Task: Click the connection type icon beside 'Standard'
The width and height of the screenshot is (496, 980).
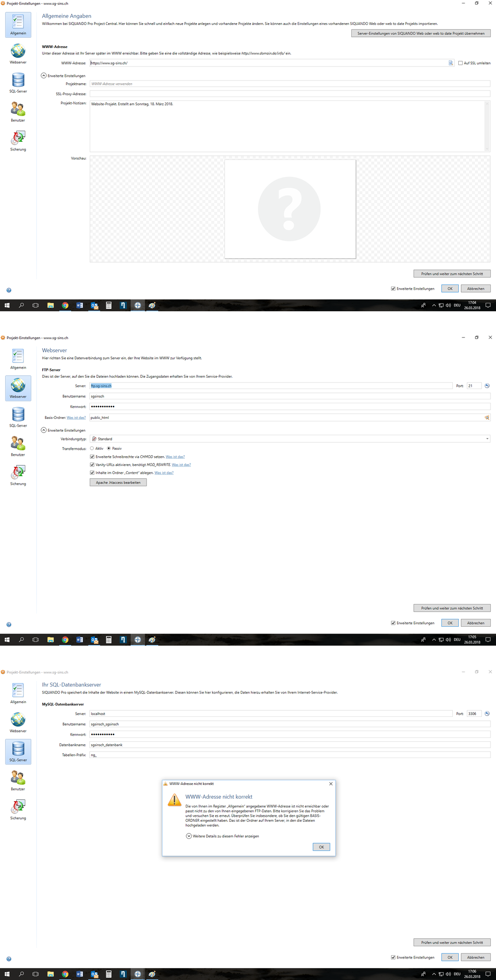Action: tap(94, 439)
